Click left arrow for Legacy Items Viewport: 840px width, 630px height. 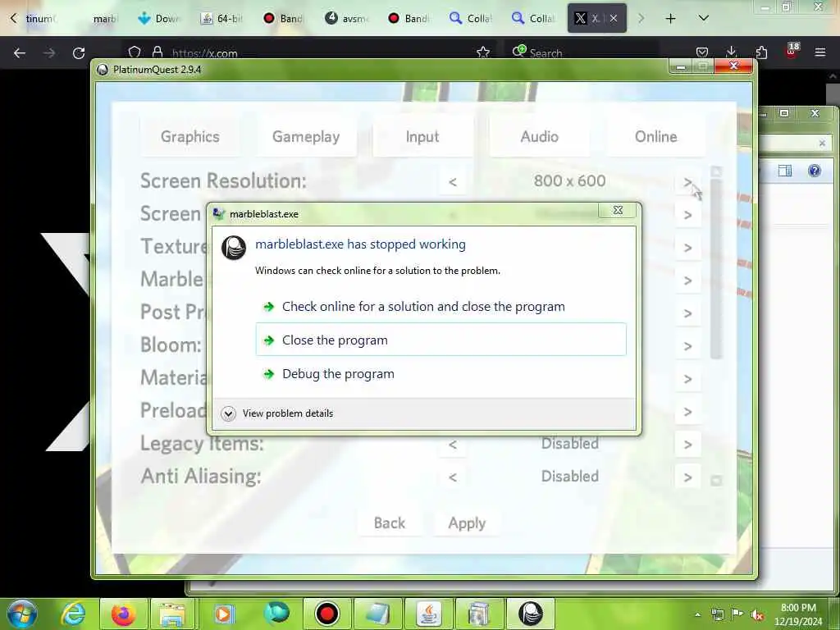453,444
